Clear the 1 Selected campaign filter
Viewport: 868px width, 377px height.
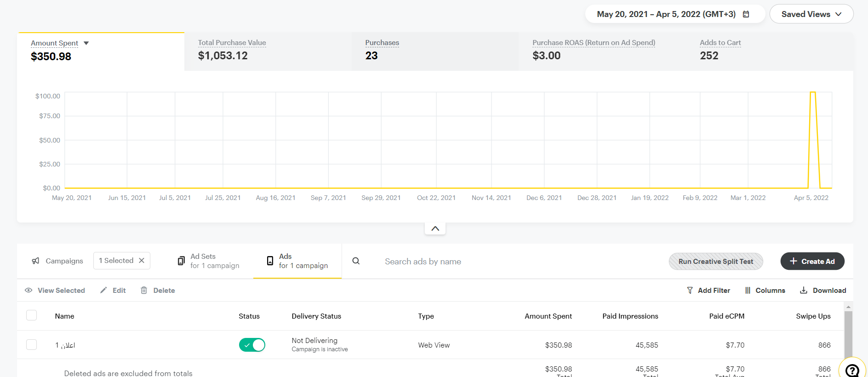point(142,261)
